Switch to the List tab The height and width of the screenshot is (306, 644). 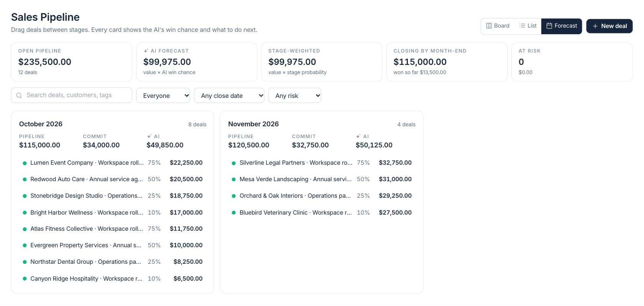click(528, 26)
